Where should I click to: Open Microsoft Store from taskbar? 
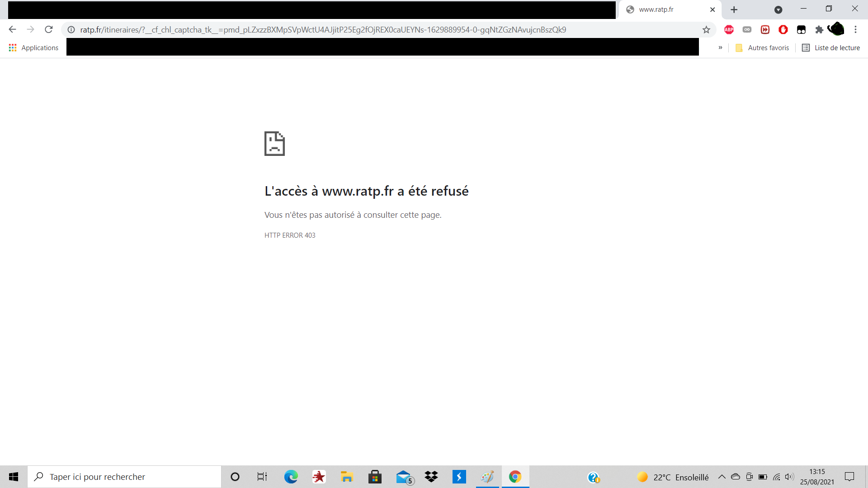pyautogui.click(x=375, y=477)
